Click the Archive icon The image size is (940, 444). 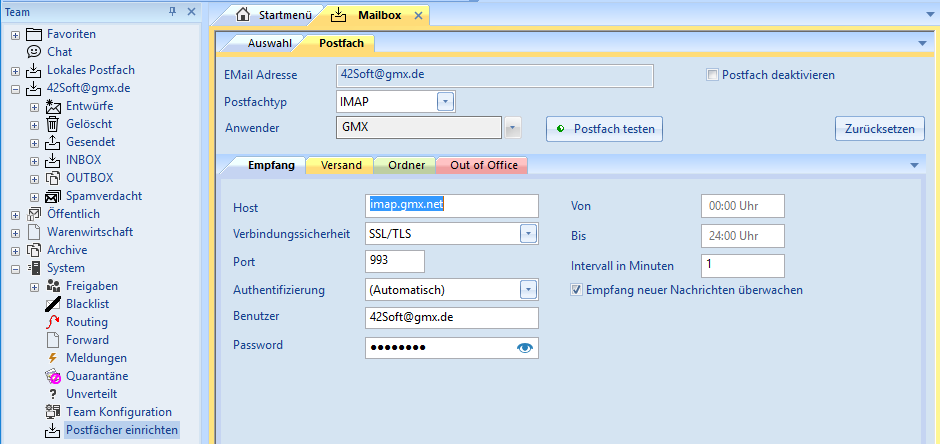pyautogui.click(x=34, y=250)
